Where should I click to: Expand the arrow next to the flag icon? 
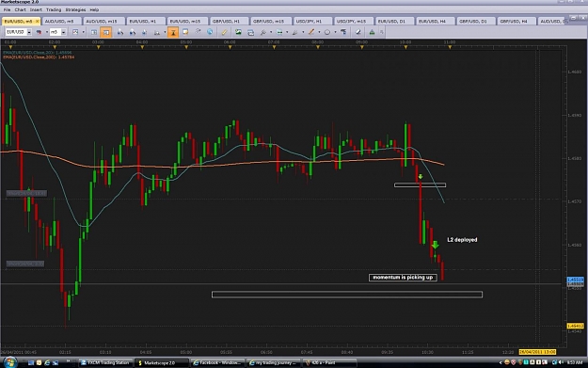[x=46, y=32]
